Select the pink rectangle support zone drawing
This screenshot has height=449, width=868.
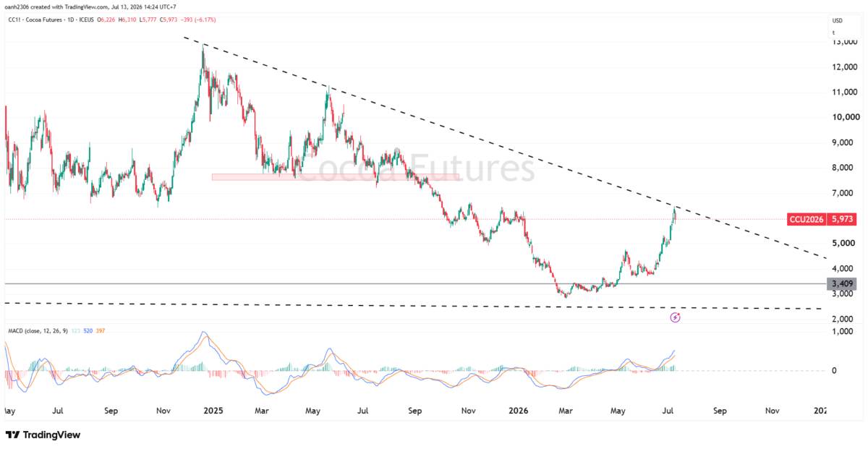pyautogui.click(x=335, y=176)
